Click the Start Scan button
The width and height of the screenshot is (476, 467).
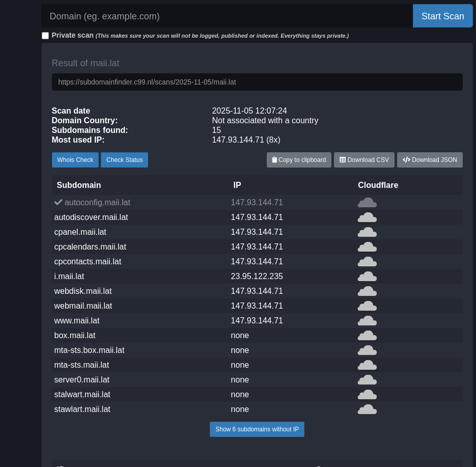442,16
